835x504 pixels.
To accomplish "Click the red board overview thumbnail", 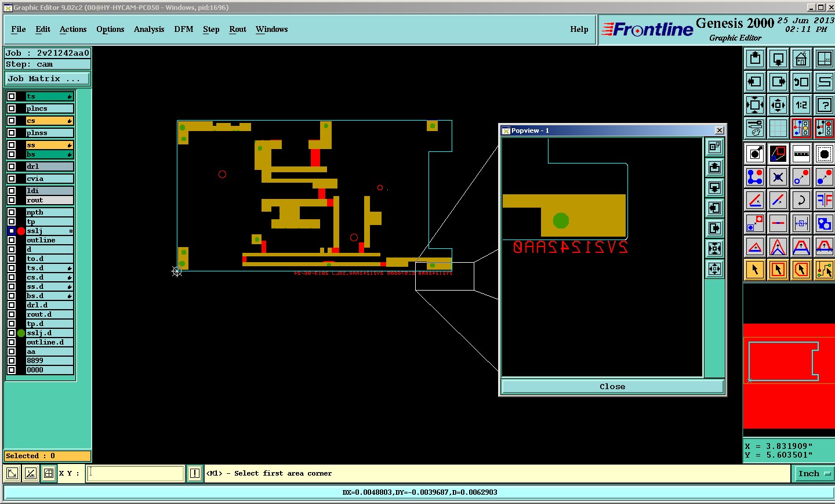I will coord(789,376).
